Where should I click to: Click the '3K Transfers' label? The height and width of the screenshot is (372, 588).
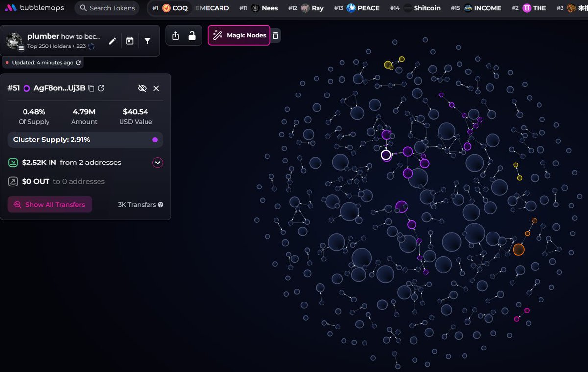[137, 205]
